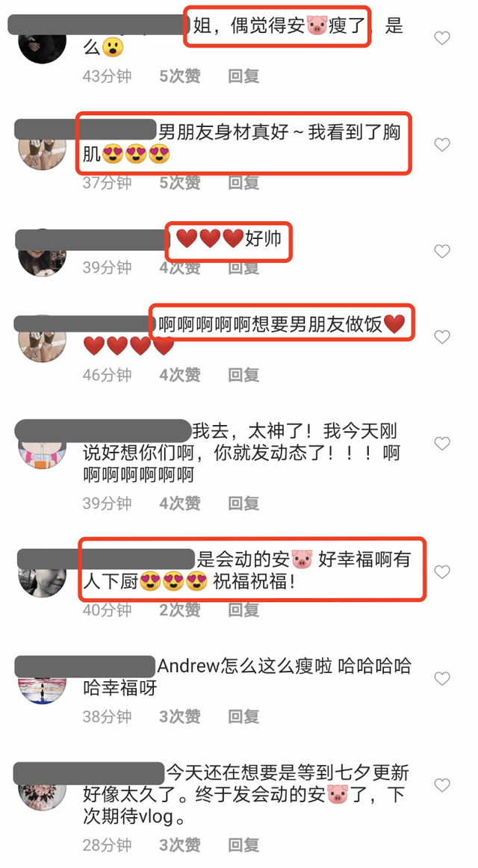Like the Andrew怎么这么瘦啦 comment
478x868 pixels.
[442, 678]
